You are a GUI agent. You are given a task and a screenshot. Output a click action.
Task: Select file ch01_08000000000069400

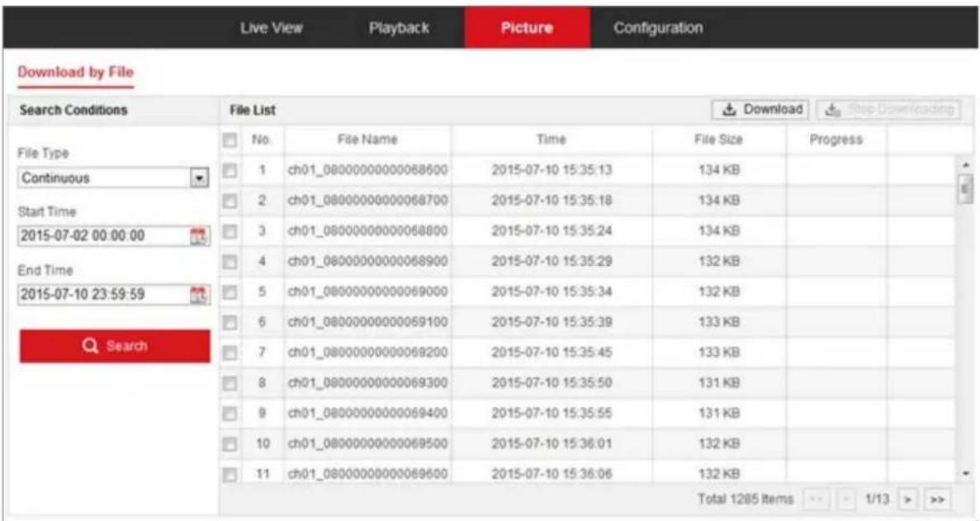[x=367, y=414]
